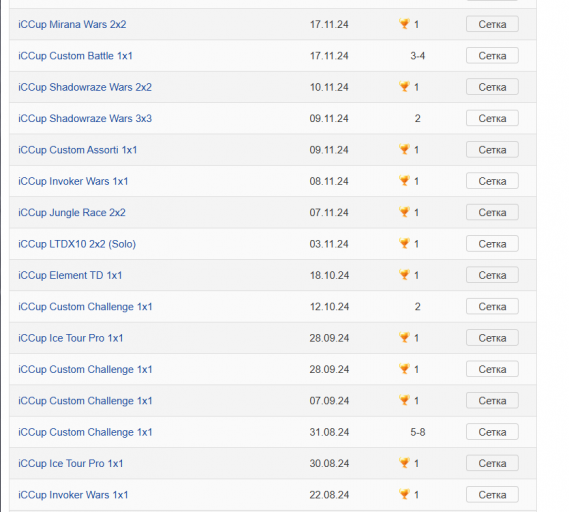Open Сетка for Ice Tour Pro 30.08.24
Screen dimensions: 569x512
pyautogui.click(x=492, y=463)
